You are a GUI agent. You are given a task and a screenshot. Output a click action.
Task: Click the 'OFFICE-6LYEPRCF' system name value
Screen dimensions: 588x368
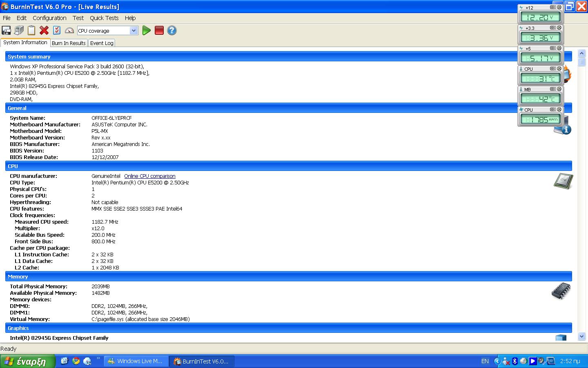(111, 118)
